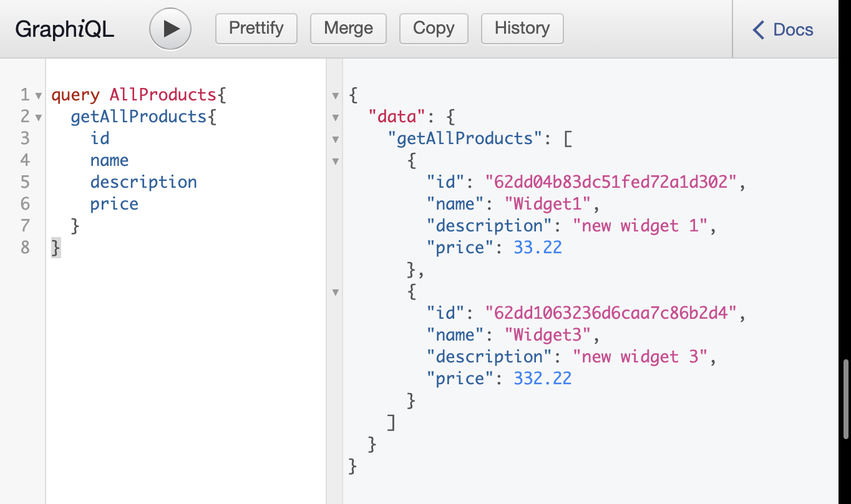Screen dimensions: 851x504
Task: Run the query with the play button
Action: point(170,29)
